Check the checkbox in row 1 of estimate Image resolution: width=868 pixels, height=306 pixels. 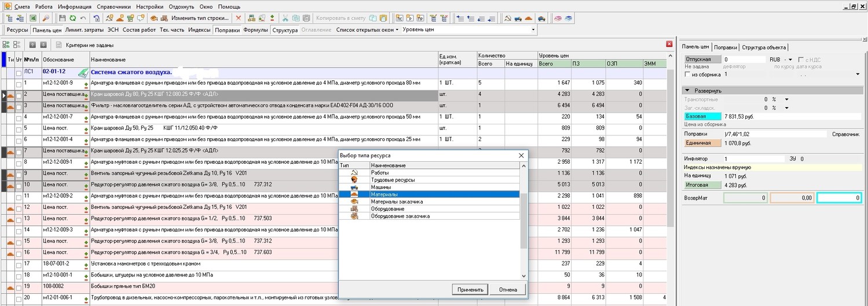pos(19,83)
